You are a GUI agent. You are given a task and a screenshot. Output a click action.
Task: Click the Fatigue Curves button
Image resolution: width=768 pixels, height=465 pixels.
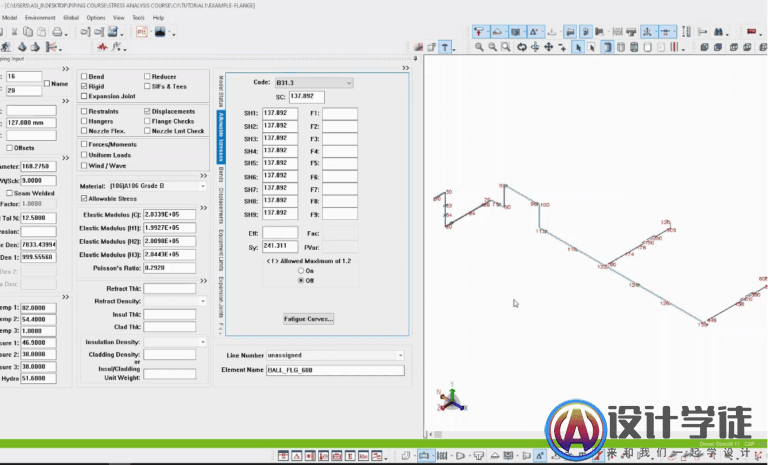(308, 319)
